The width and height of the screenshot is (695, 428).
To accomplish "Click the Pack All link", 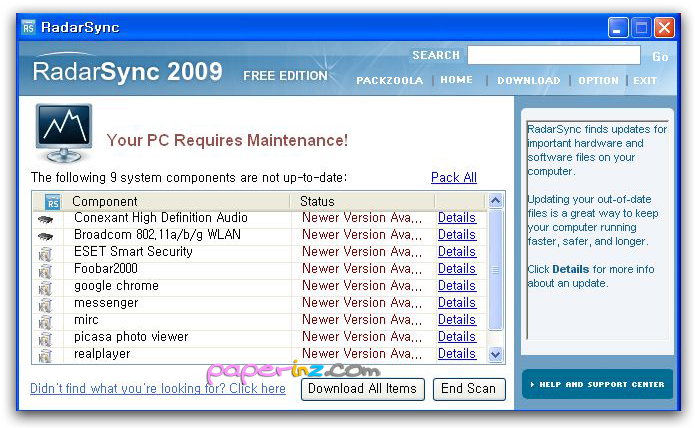I will 454,178.
